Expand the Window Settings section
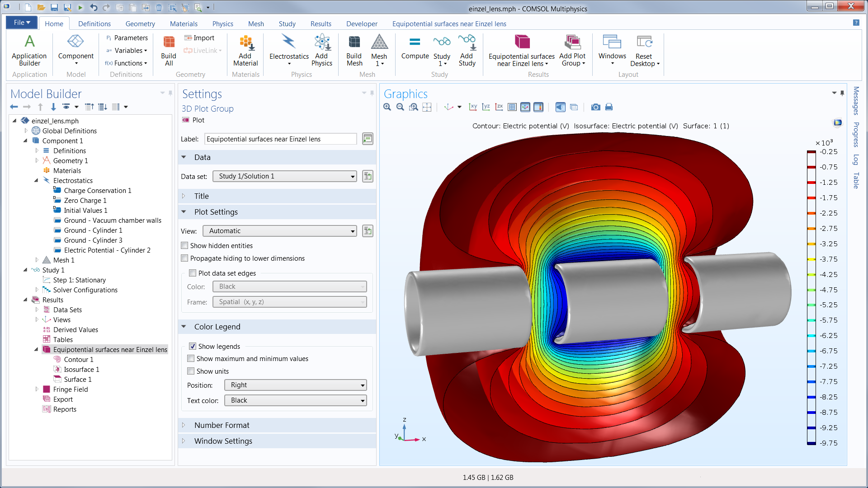The height and width of the screenshot is (488, 868). pyautogui.click(x=222, y=441)
